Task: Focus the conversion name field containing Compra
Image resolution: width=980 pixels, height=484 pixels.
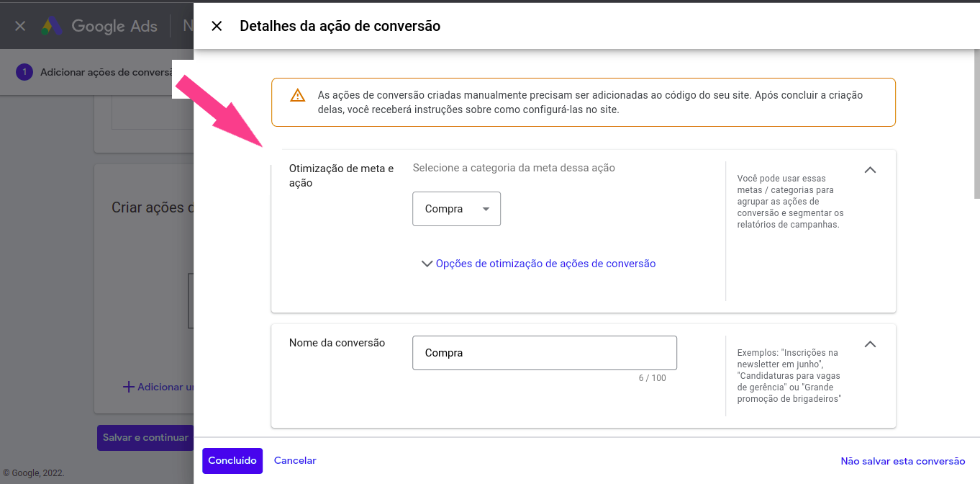Action: coord(545,353)
